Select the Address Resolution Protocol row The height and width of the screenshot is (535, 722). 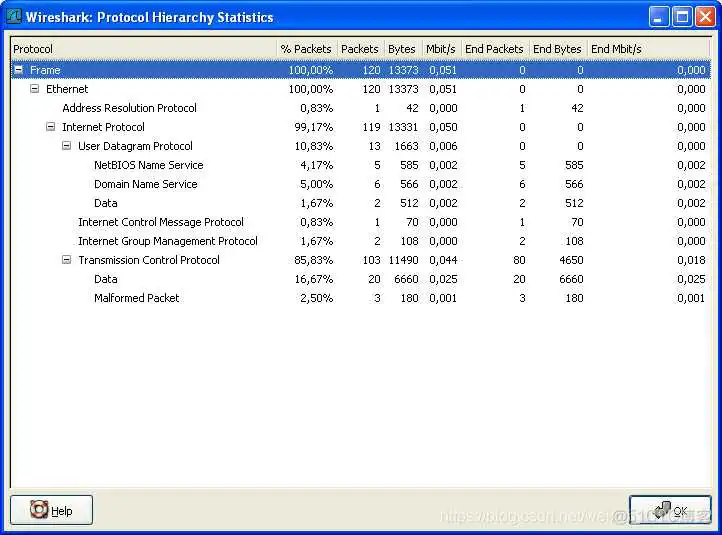[x=129, y=108]
